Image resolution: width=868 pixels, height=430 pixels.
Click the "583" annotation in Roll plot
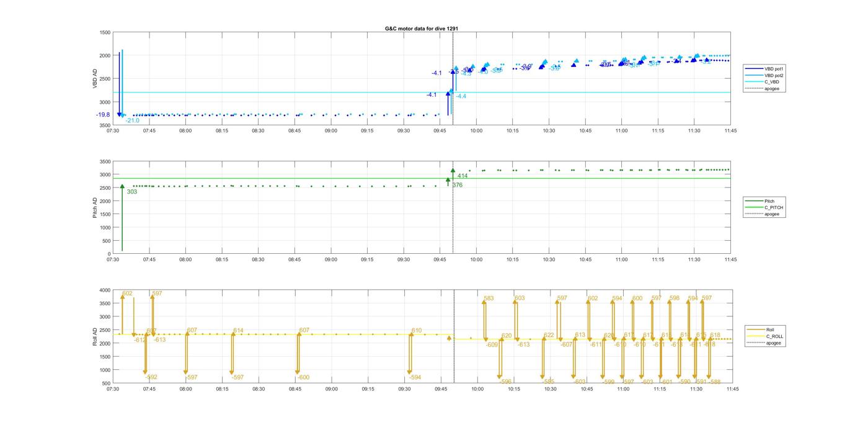point(489,298)
